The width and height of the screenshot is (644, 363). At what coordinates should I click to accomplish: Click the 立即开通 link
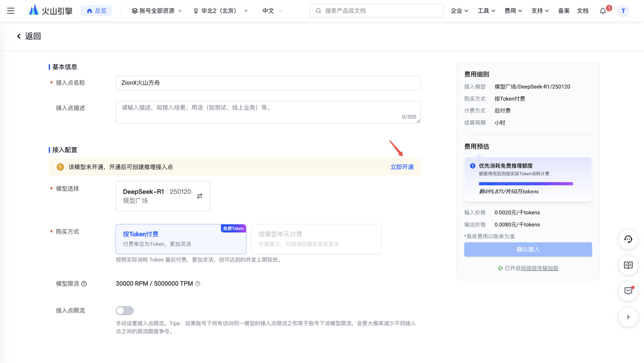402,167
